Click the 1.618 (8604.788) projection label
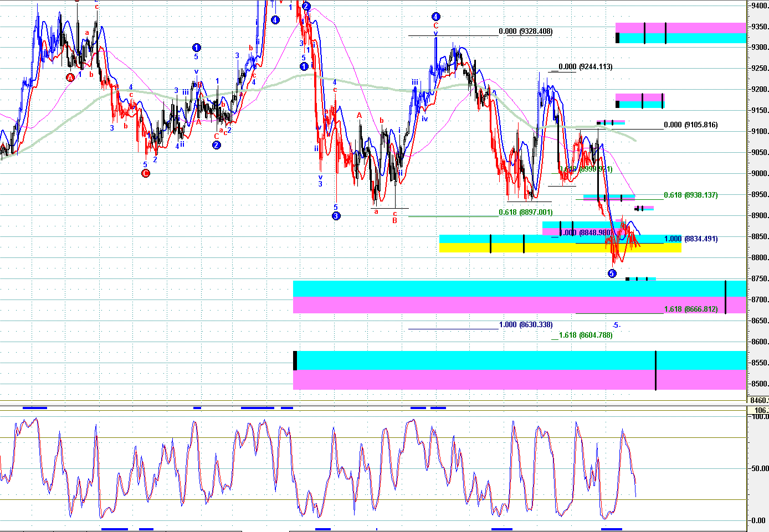The width and height of the screenshot is (769, 532). coord(585,335)
